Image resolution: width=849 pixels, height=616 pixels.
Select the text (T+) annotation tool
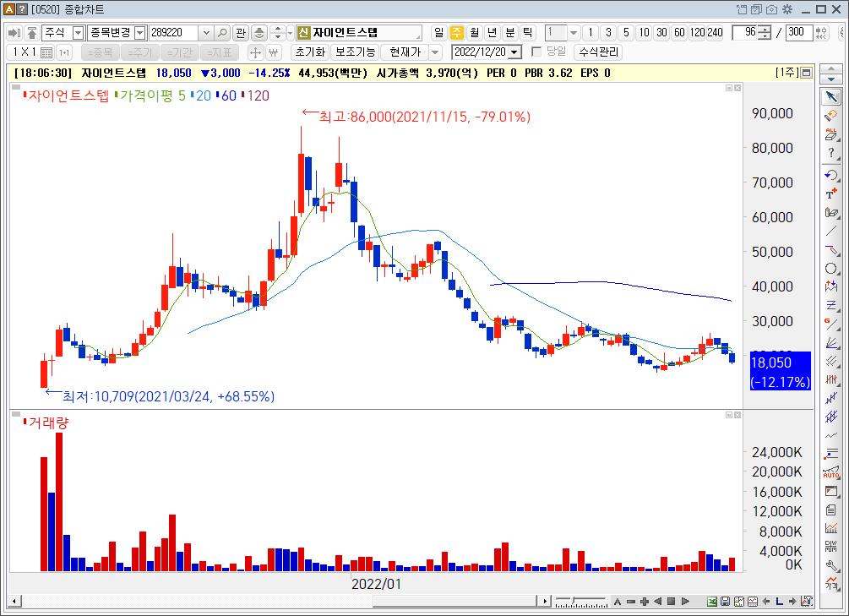click(x=831, y=193)
